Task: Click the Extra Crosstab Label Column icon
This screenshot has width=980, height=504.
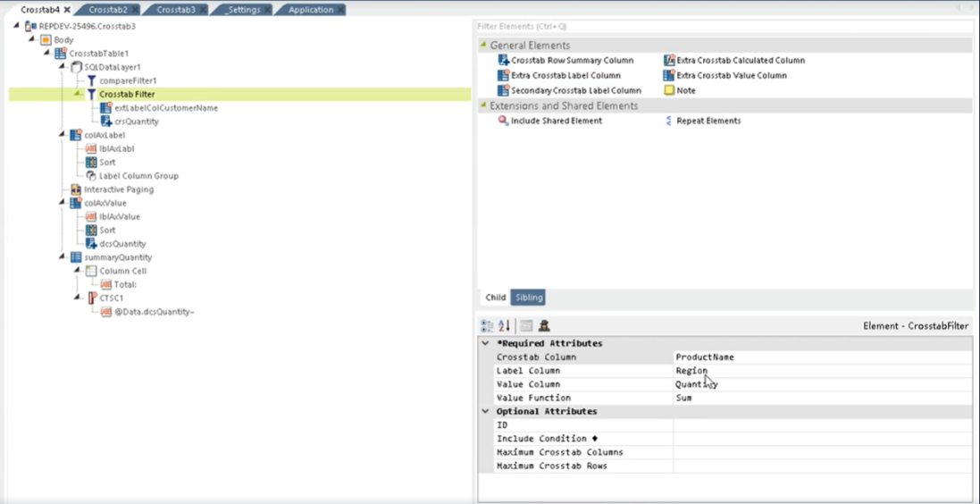Action: 504,75
